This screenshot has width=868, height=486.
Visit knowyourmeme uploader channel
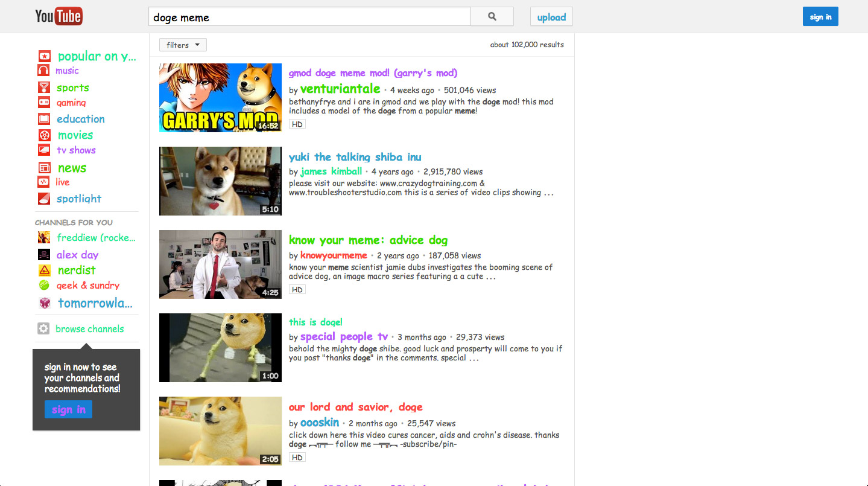click(334, 255)
